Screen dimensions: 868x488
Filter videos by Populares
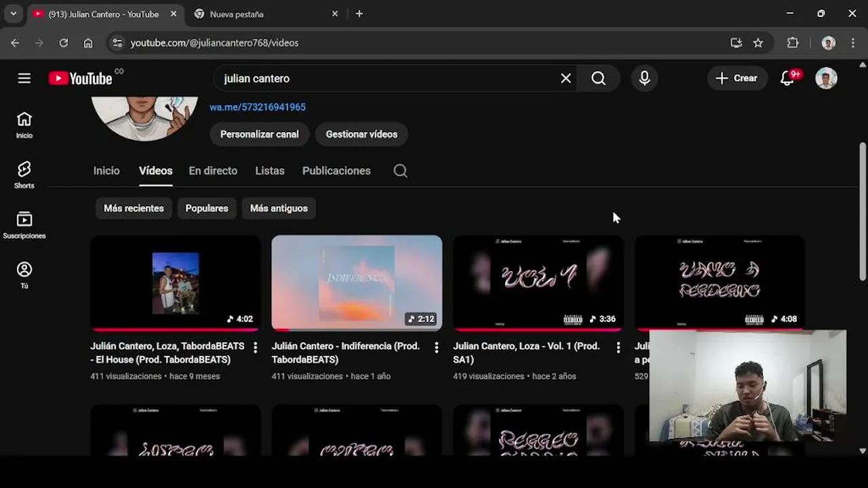(207, 208)
